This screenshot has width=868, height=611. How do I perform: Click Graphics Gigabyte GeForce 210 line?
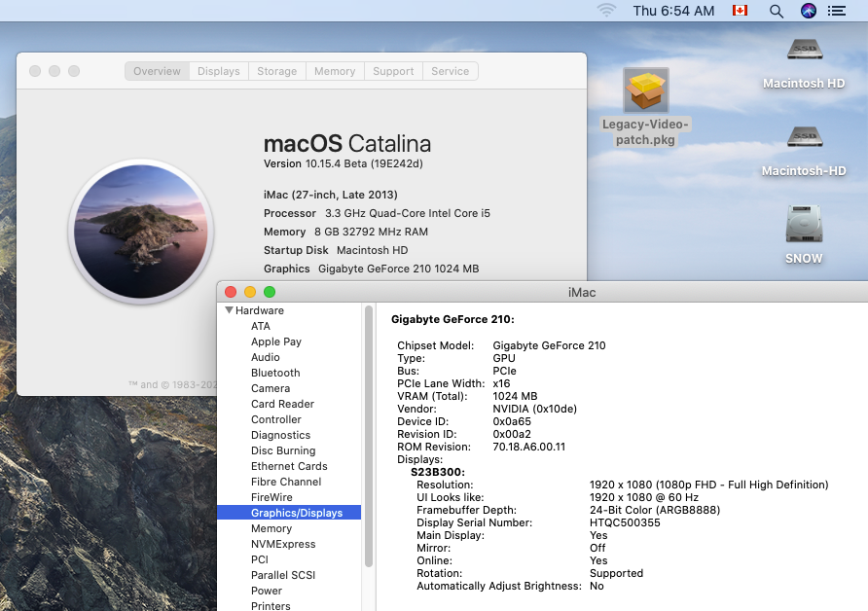[x=371, y=269]
